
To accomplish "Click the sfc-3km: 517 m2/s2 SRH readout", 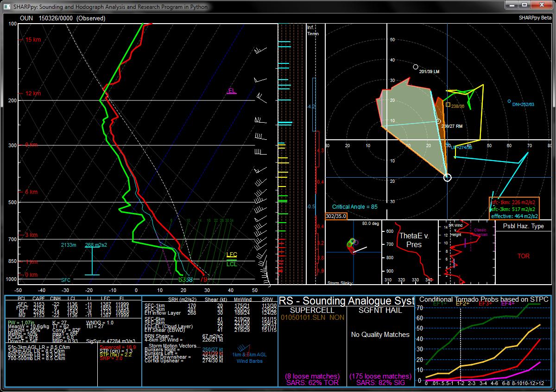I will tap(514, 209).
